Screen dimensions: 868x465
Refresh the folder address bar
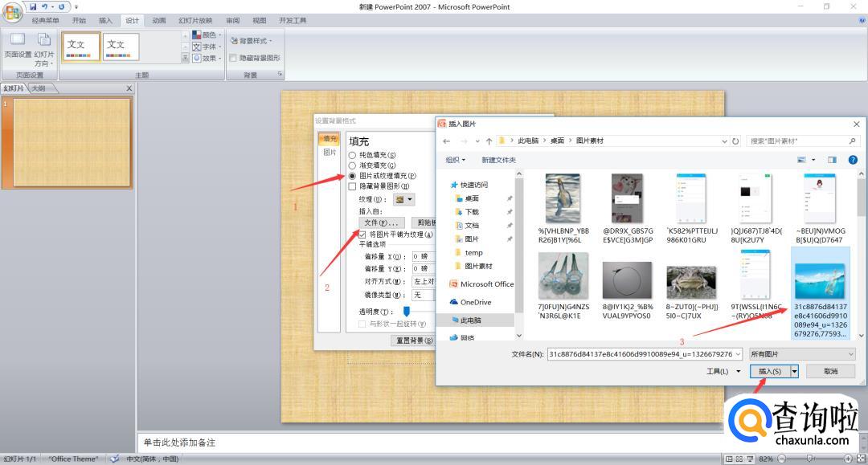[x=735, y=141]
